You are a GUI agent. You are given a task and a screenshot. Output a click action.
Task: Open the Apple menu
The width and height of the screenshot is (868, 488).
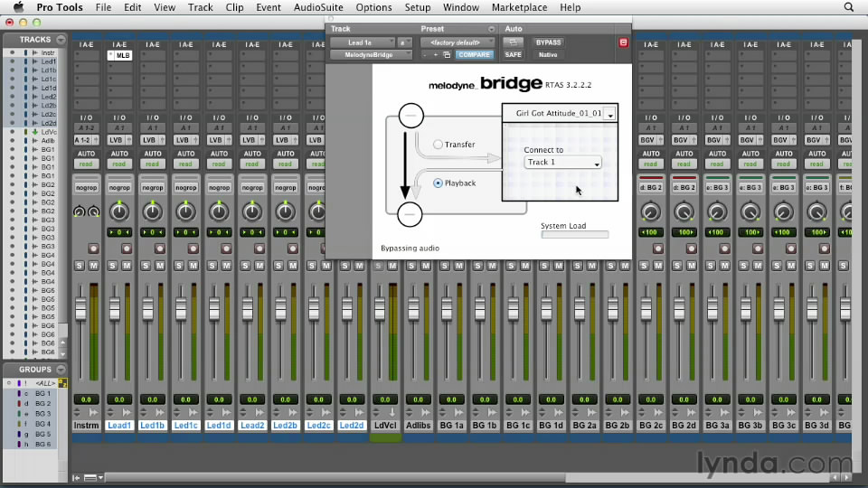(x=18, y=7)
